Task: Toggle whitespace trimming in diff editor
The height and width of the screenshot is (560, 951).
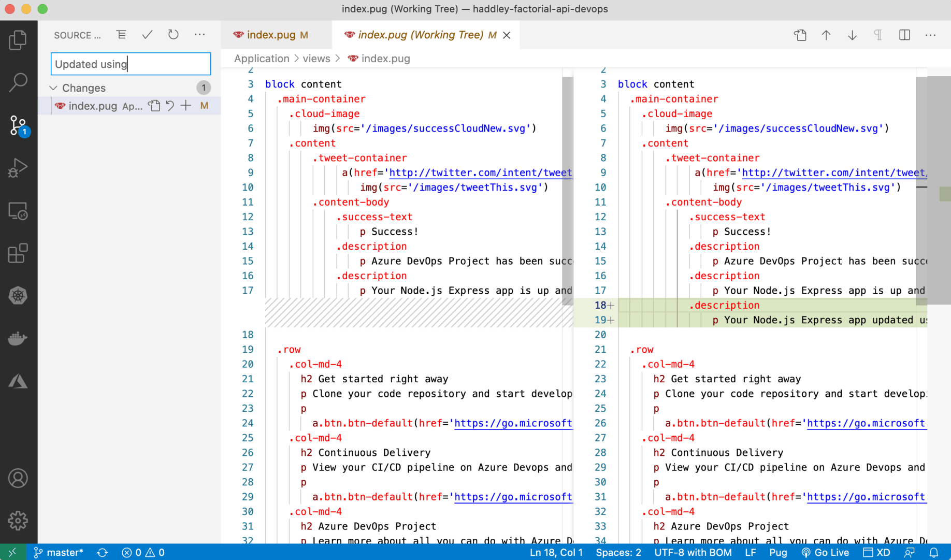Action: pos(878,35)
